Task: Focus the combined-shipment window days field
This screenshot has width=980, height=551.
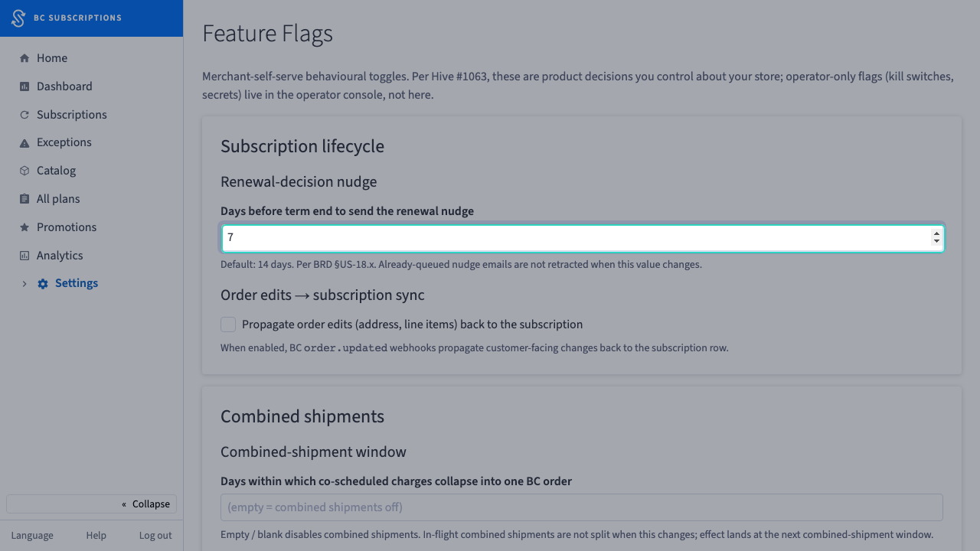Action: [x=582, y=507]
